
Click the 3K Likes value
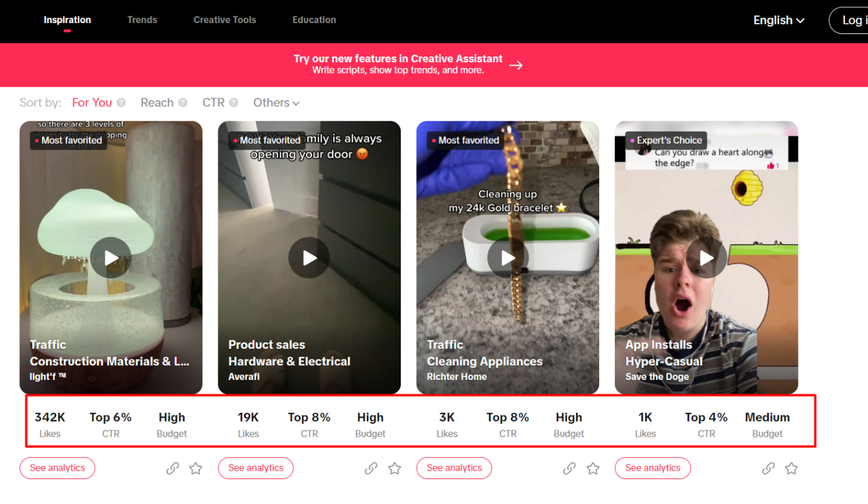pos(447,417)
